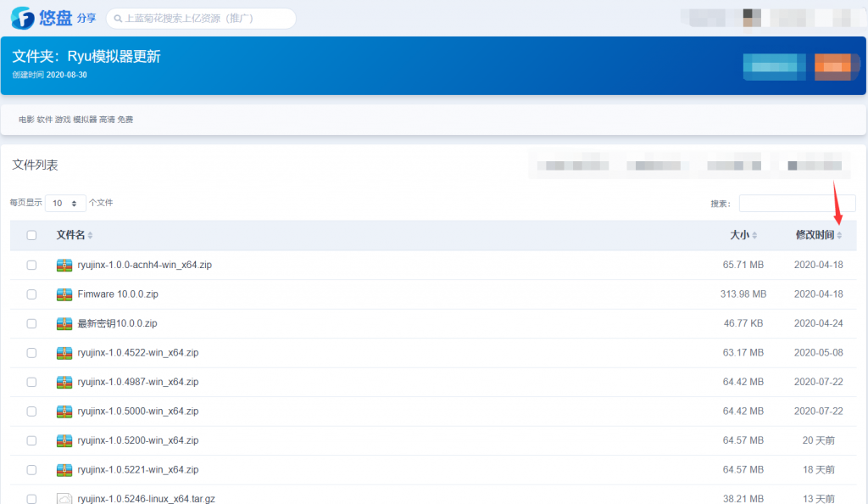Check the box for ryujinx-1.0.4522-win_x64.zip

[31, 353]
